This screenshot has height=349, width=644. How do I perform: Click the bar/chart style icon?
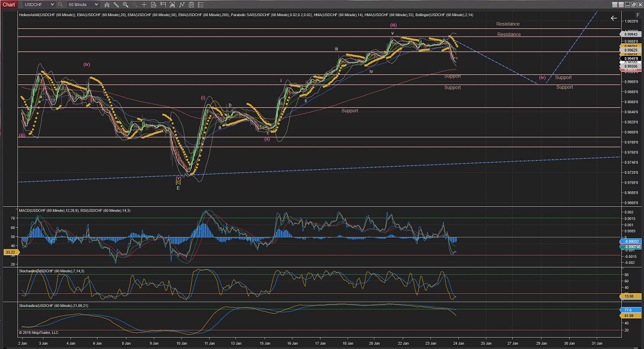107,5
